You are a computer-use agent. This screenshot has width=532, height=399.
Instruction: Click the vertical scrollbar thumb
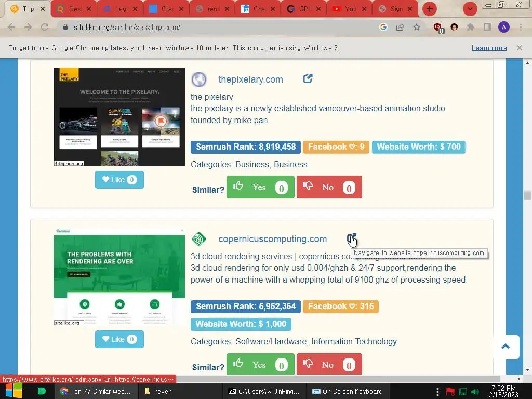click(527, 195)
